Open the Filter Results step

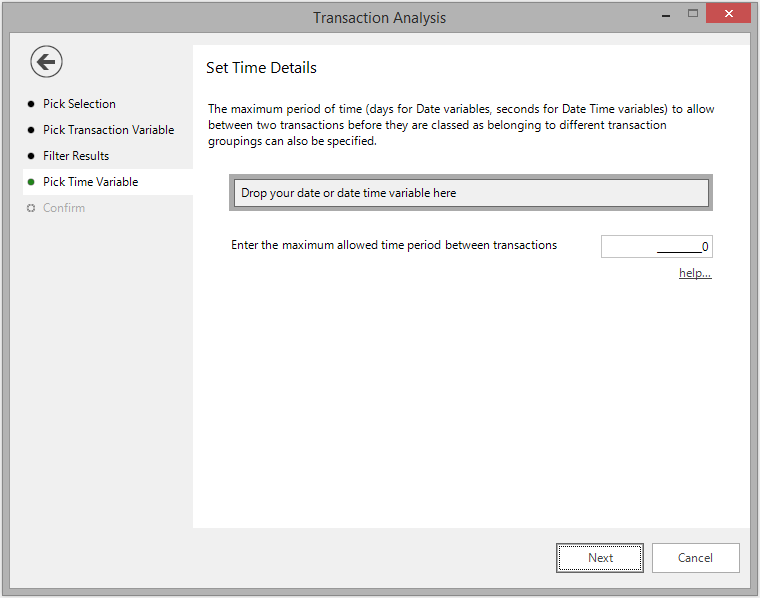(76, 156)
